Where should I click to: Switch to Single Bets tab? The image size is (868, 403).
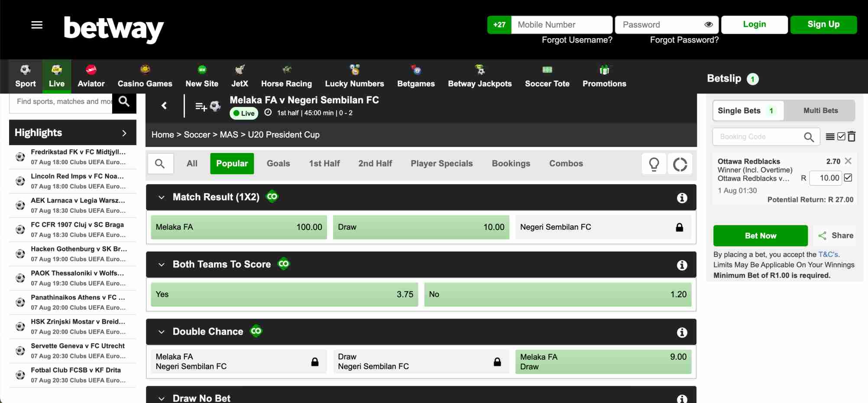click(748, 110)
